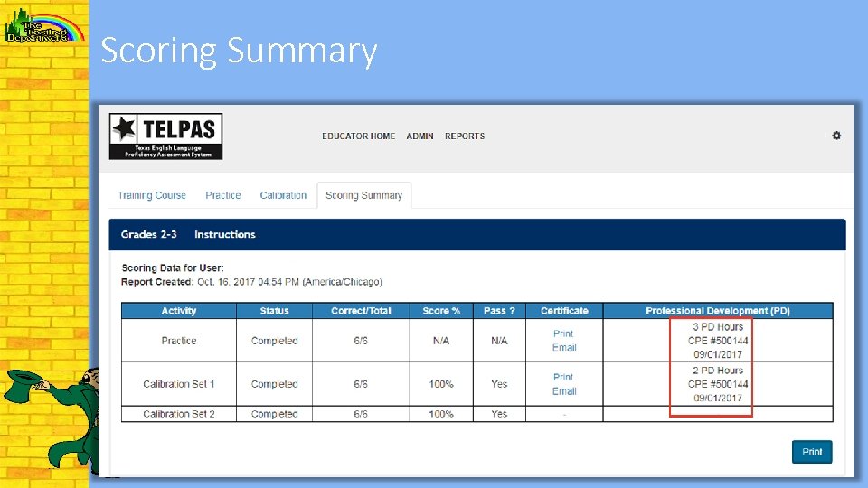This screenshot has height=488, width=868.
Task: Click Scoring Data for User label
Action: (173, 267)
